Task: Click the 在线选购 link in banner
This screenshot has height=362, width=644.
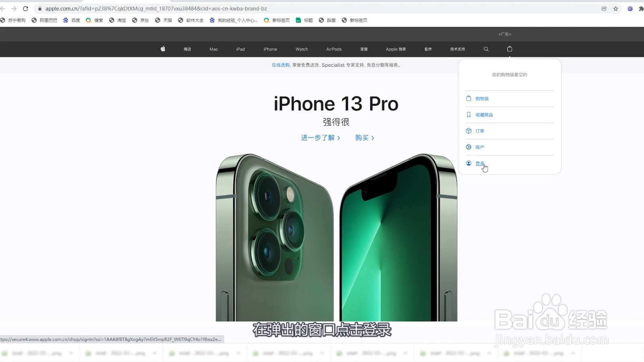Action: pos(281,65)
